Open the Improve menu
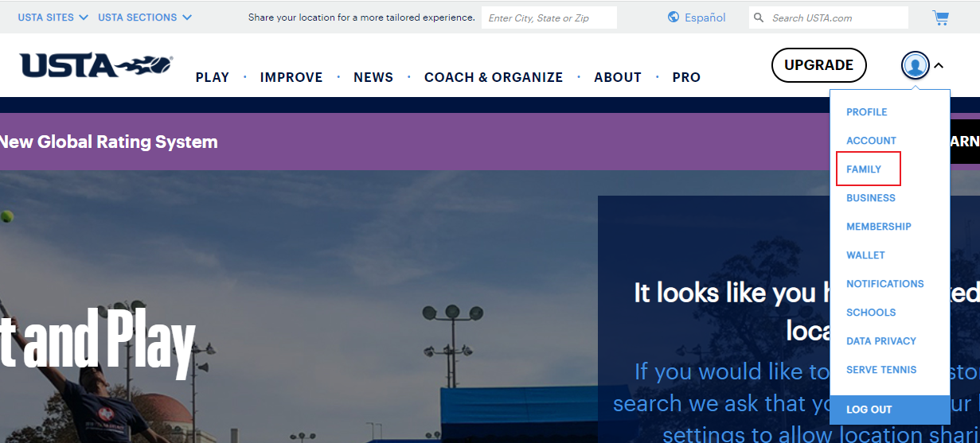The width and height of the screenshot is (980, 443). (291, 77)
